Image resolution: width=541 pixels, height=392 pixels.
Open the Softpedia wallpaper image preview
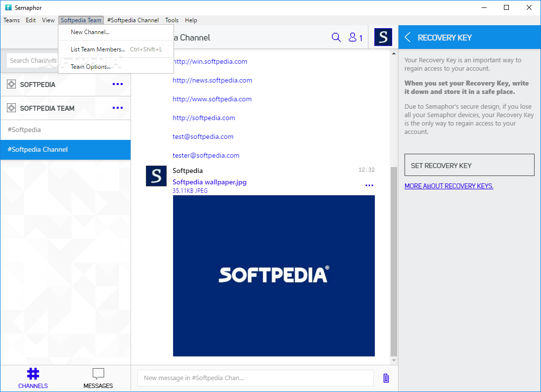pyautogui.click(x=273, y=276)
